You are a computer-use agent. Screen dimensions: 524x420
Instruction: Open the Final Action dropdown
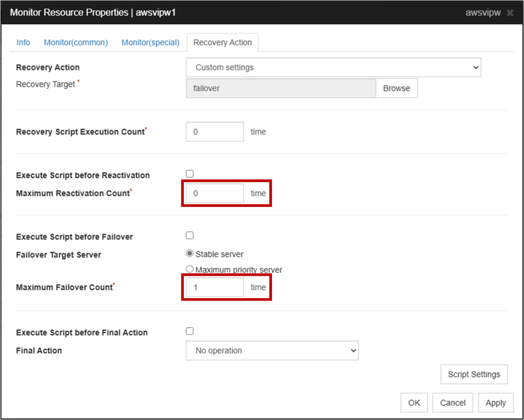point(272,350)
